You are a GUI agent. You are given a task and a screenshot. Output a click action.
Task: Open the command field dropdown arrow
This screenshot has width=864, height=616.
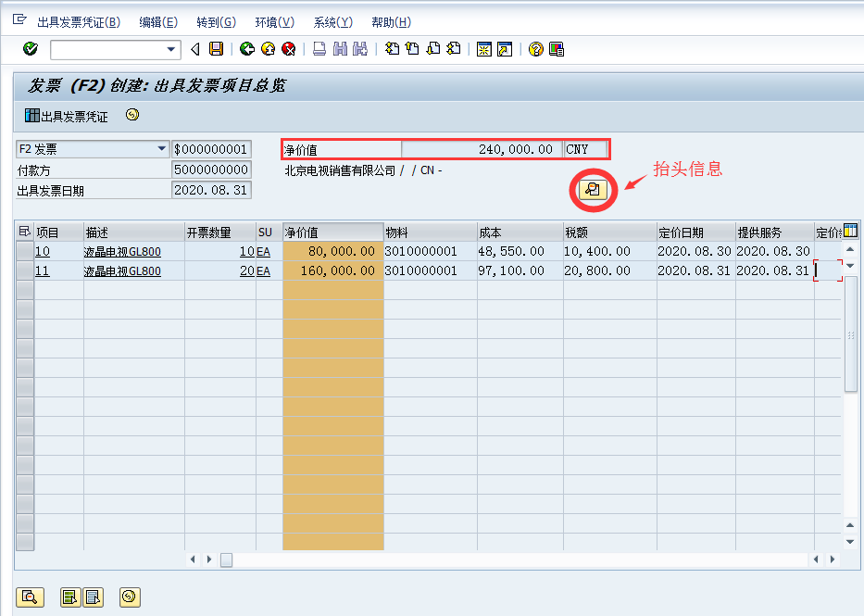[171, 48]
